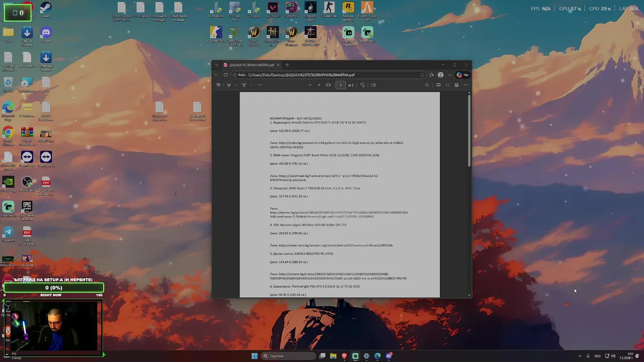Select the Hogwarts Legacy desktop shortcut

pos(310,12)
